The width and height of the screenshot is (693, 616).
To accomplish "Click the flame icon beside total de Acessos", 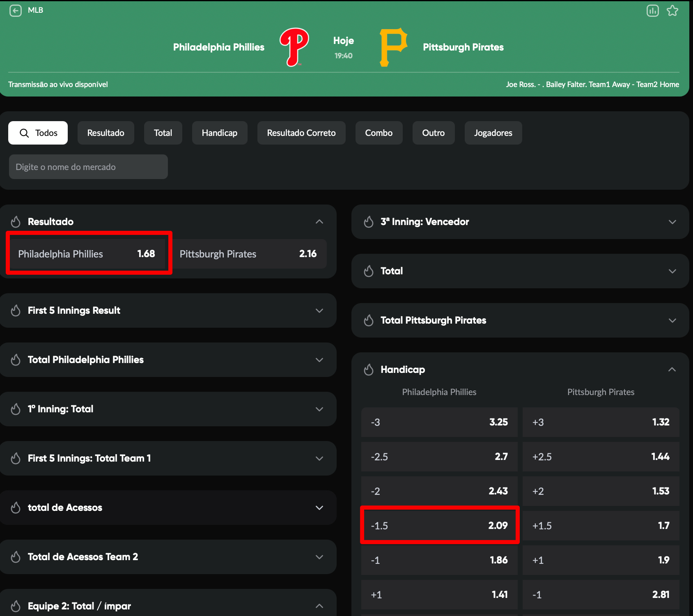I will click(x=16, y=508).
